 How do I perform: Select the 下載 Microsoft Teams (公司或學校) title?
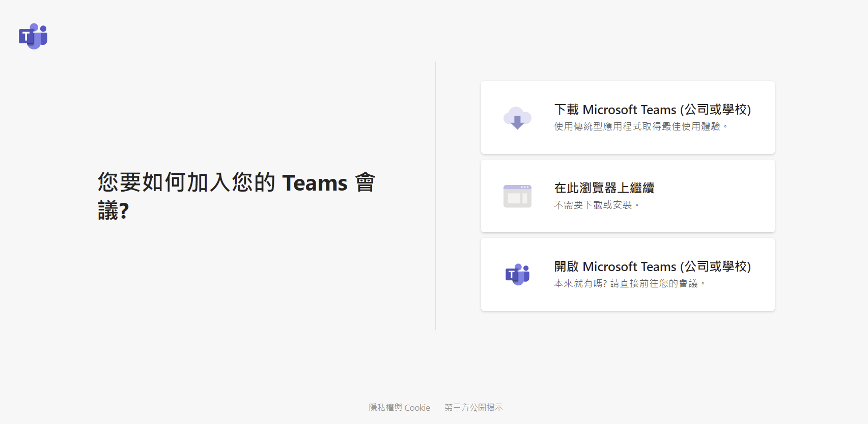(652, 110)
